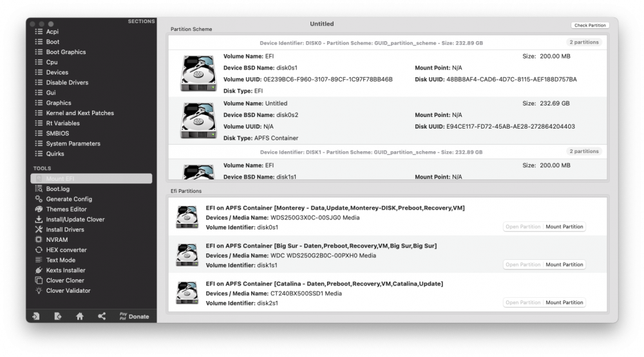The width and height of the screenshot is (644, 357).
Task: Click the disk0s1 EFI volume drive icon
Action: click(198, 73)
